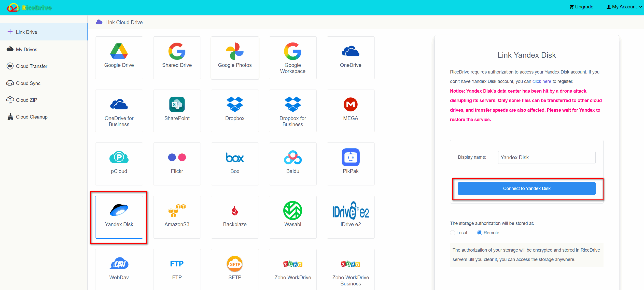Image resolution: width=644 pixels, height=290 pixels.
Task: Choose the Shared Drive service
Action: coord(177,58)
